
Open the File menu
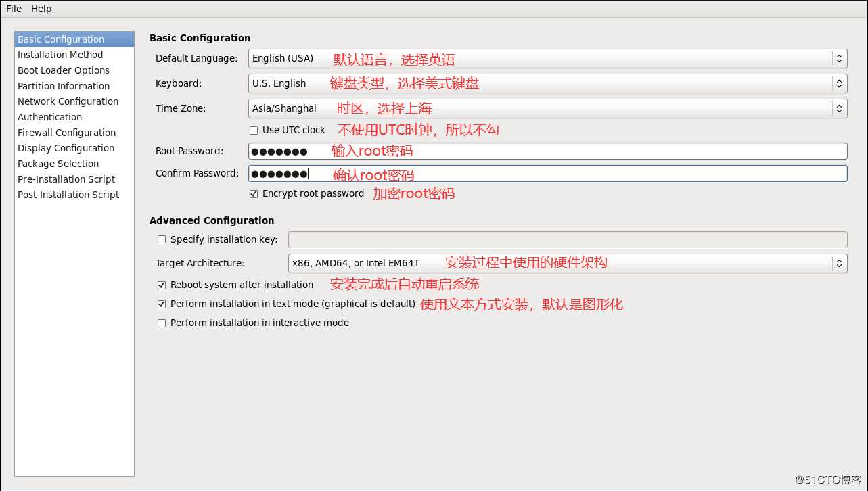coord(14,9)
